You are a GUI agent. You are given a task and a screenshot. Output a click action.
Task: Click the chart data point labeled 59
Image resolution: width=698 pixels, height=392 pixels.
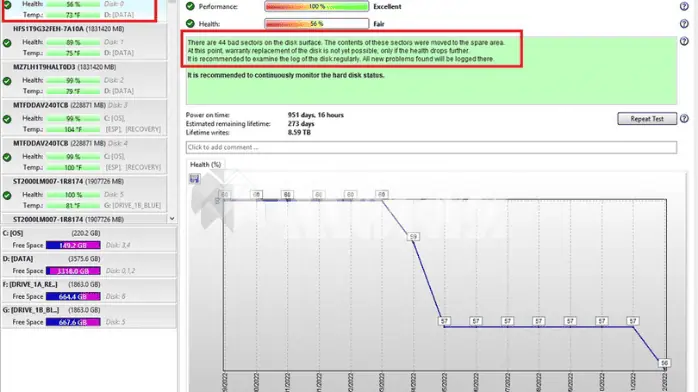(x=413, y=237)
